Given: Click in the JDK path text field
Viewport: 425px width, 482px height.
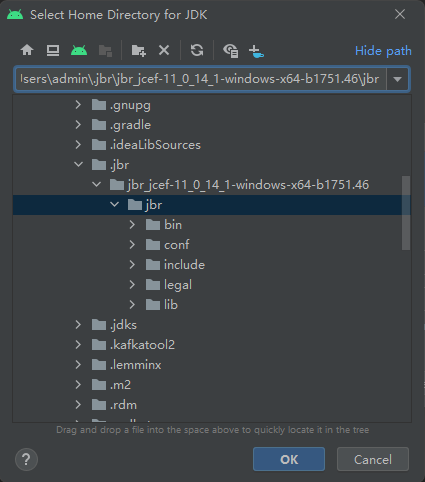Looking at the screenshot, I should pos(201,79).
